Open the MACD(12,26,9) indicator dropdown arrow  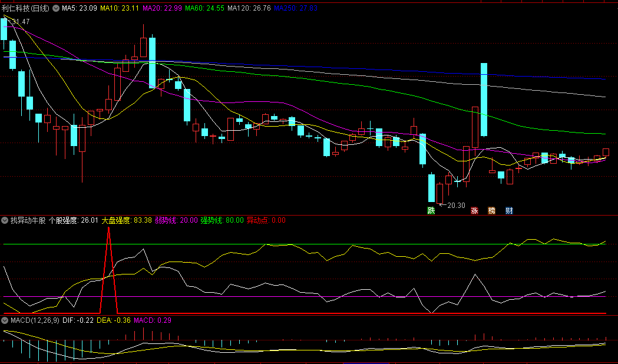[4, 320]
